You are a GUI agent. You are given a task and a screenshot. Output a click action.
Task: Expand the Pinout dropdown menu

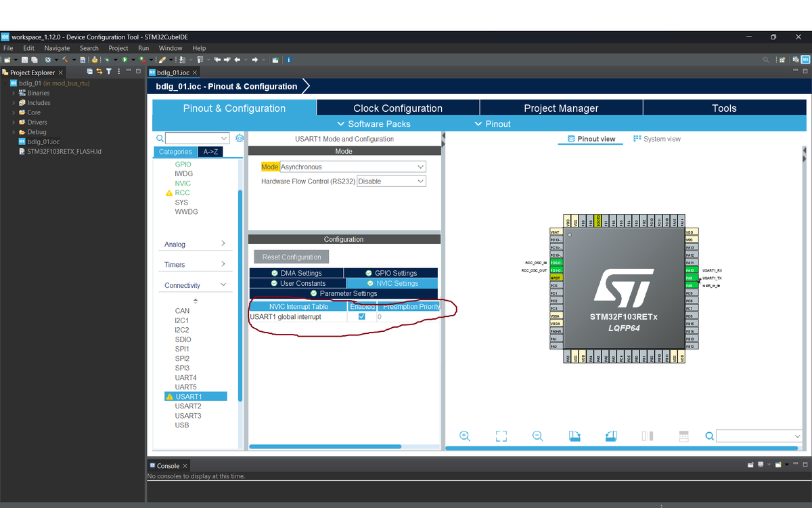click(x=493, y=124)
